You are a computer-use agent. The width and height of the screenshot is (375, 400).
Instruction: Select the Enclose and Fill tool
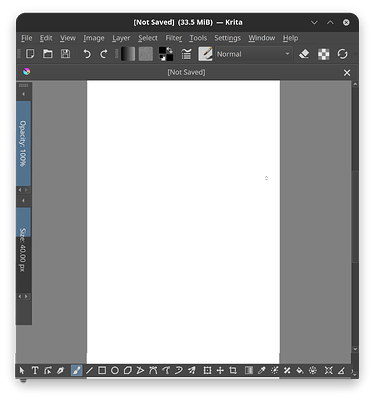point(313,370)
